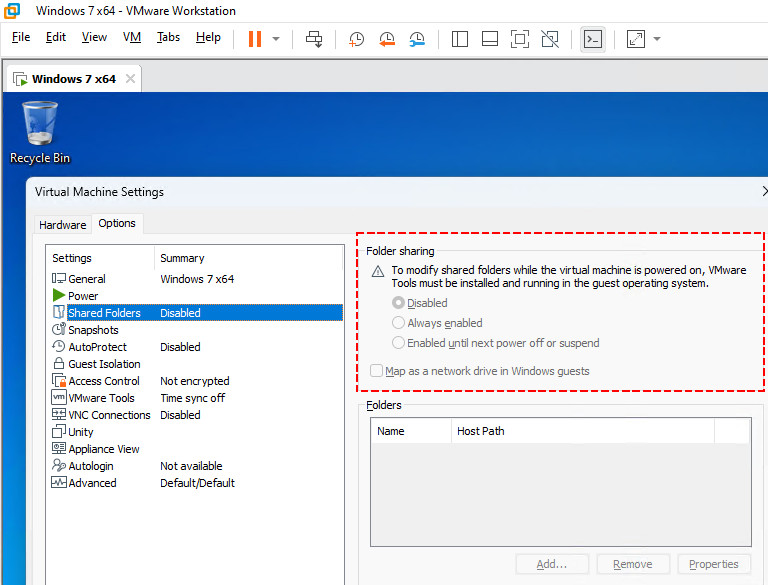Click the Settings column header
Viewport: 768px width, 585px height.
[101, 258]
